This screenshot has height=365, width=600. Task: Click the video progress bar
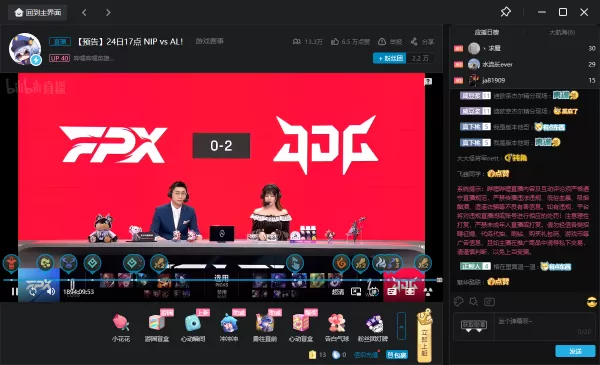click(222, 280)
